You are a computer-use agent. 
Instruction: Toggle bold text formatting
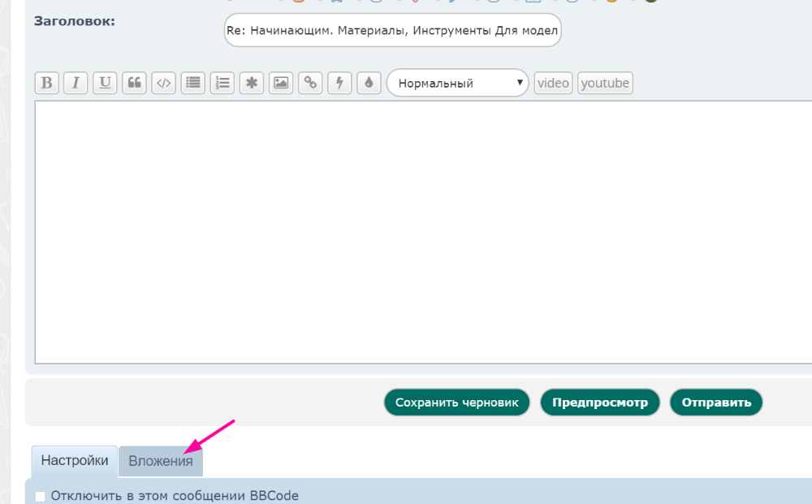[x=46, y=83]
